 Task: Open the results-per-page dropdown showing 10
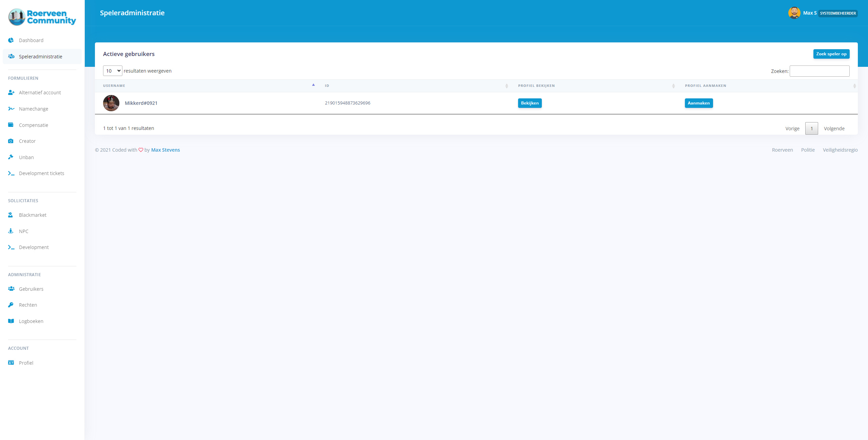[113, 71]
